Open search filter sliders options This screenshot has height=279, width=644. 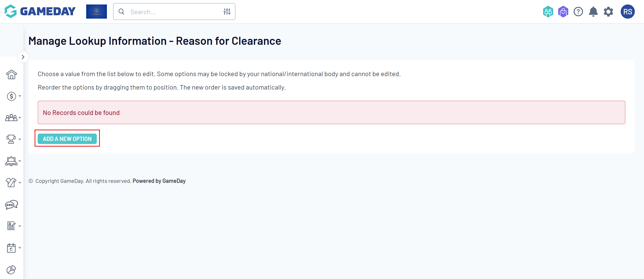[x=227, y=12]
